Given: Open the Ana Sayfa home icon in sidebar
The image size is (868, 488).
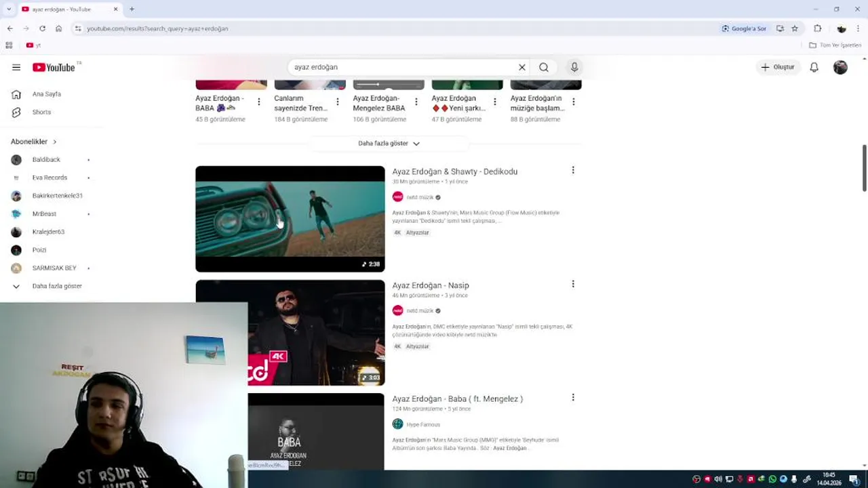Looking at the screenshot, I should pyautogui.click(x=16, y=94).
